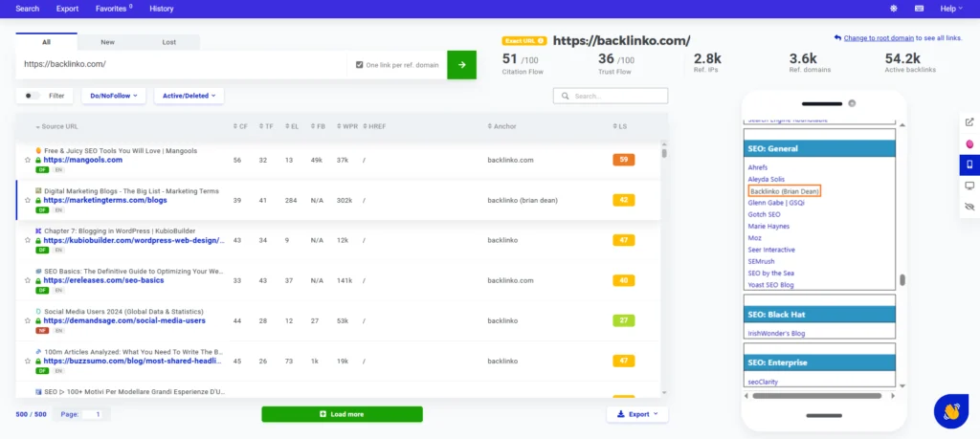Expand the Do/NoFollow dropdown
Screen dimensions: 980x439
tap(114, 96)
